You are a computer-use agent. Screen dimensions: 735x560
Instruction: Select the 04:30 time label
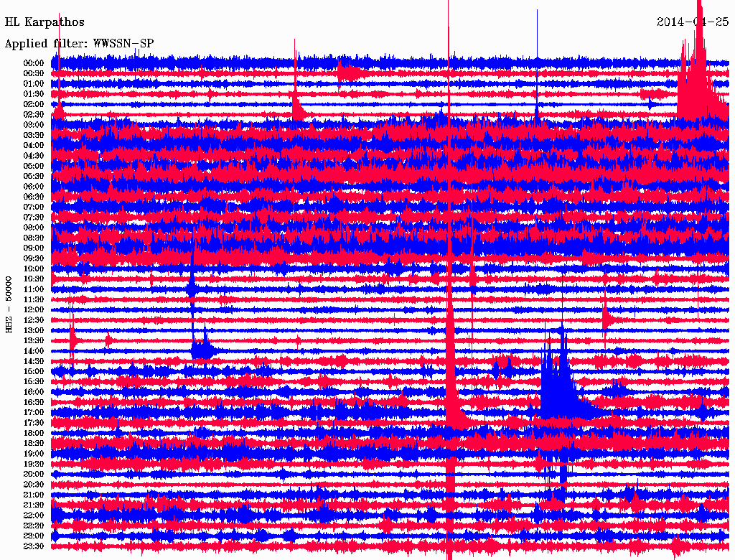(x=34, y=155)
